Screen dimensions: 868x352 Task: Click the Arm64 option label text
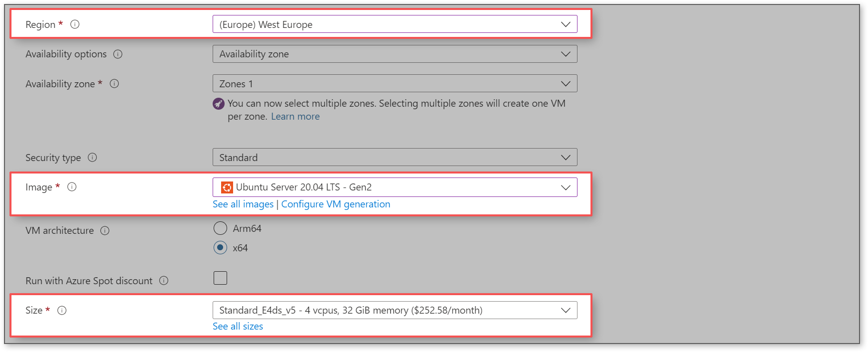tap(247, 228)
